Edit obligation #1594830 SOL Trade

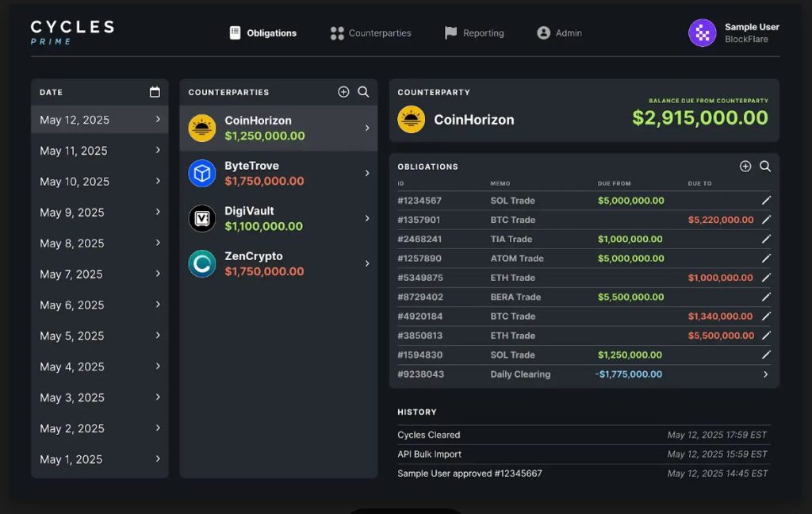click(x=766, y=355)
